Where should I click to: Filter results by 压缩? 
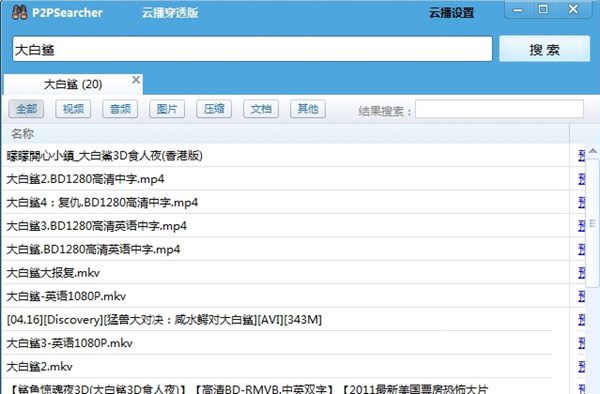coord(214,109)
